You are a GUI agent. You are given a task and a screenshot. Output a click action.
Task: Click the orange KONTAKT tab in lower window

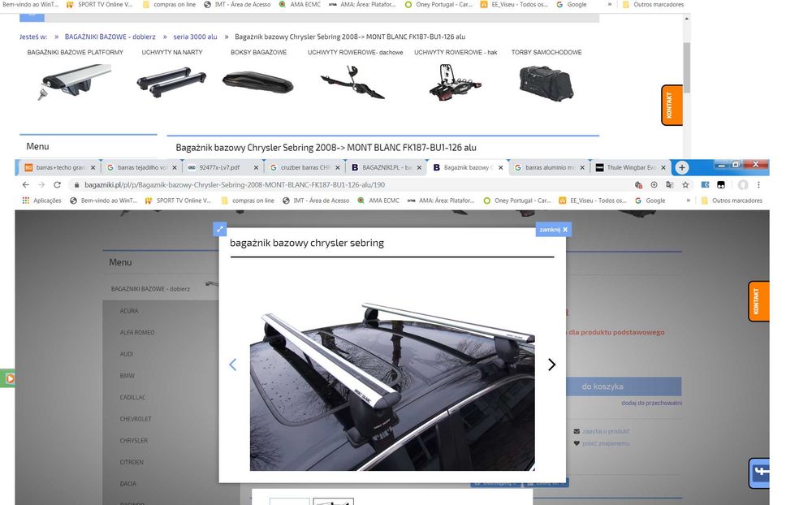click(x=758, y=301)
